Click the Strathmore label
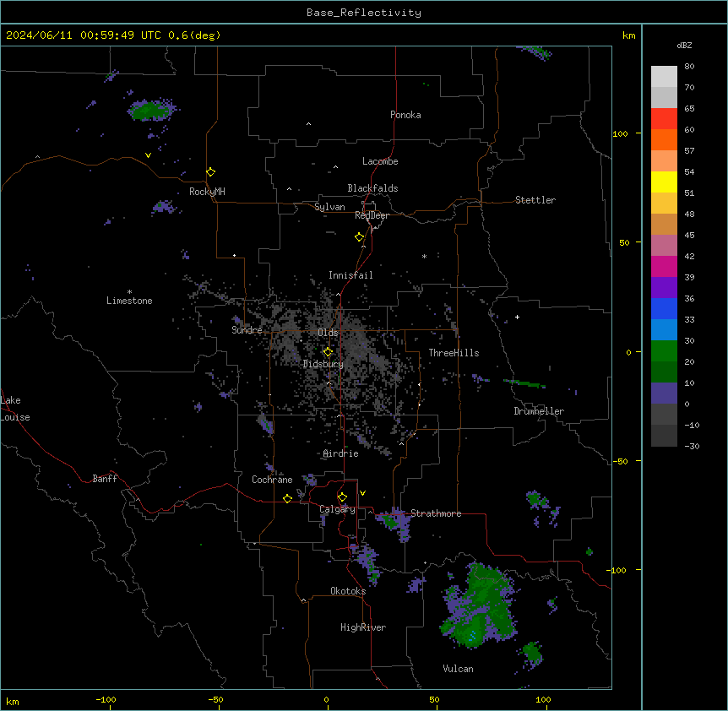The height and width of the screenshot is (711, 728). click(x=436, y=513)
